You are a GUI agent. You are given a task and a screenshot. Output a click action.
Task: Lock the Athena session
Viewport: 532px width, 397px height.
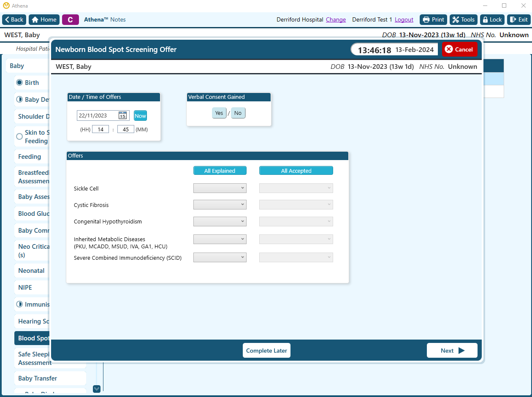coord(492,19)
